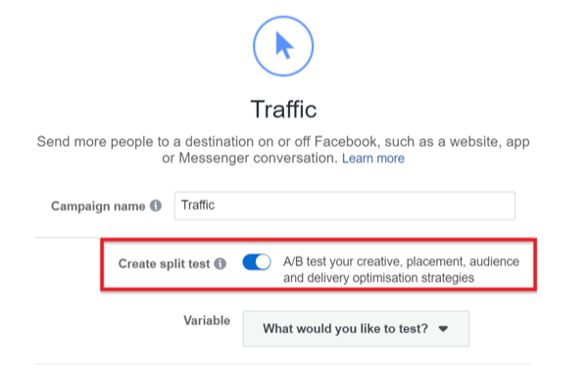588x372 pixels.
Task: Click the arrow pointer inside the blue circle
Action: point(284,46)
